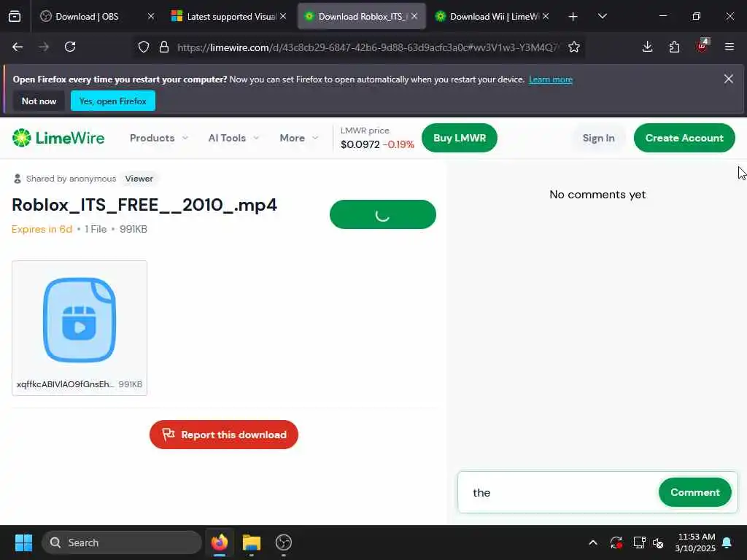Image resolution: width=747 pixels, height=560 pixels.
Task: Dismiss the Firefox startup notification bar
Action: (729, 79)
